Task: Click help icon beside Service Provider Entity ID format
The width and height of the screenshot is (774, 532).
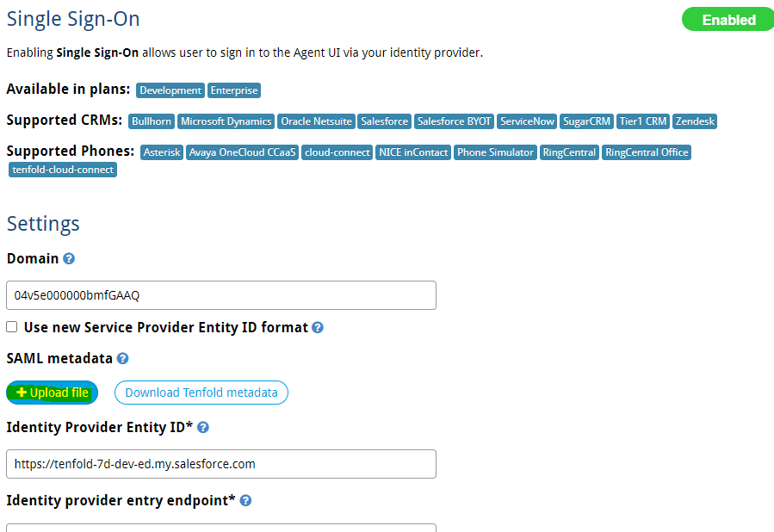Action: coord(318,328)
